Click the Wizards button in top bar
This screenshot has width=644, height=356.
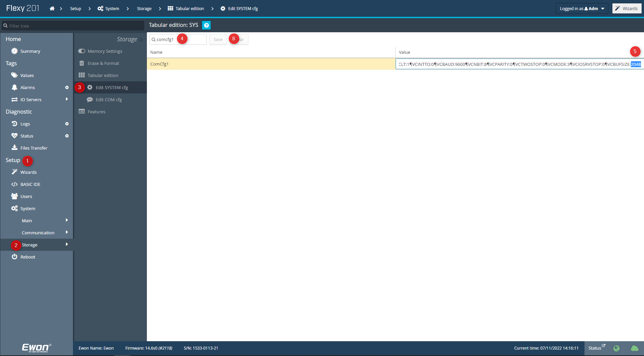pyautogui.click(x=627, y=9)
